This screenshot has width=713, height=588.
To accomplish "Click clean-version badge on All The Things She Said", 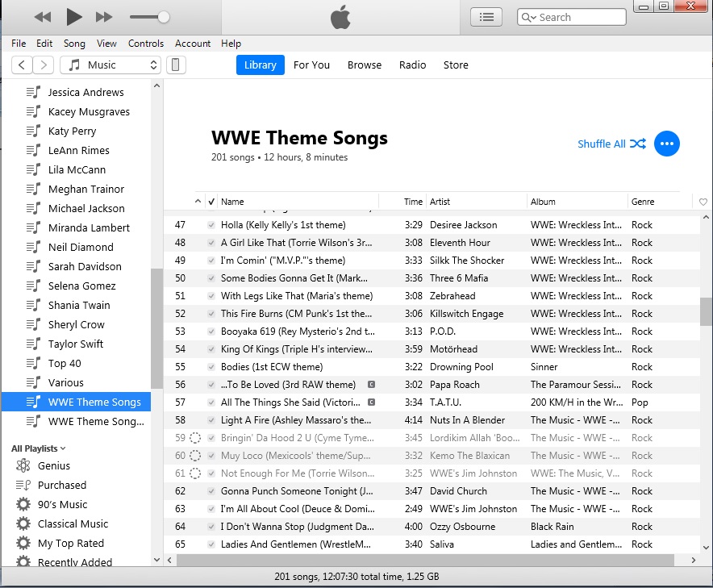I will [x=371, y=402].
